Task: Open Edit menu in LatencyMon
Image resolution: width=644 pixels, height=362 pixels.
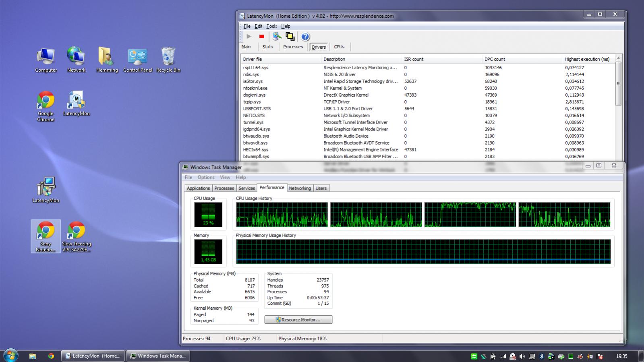Action: click(258, 26)
